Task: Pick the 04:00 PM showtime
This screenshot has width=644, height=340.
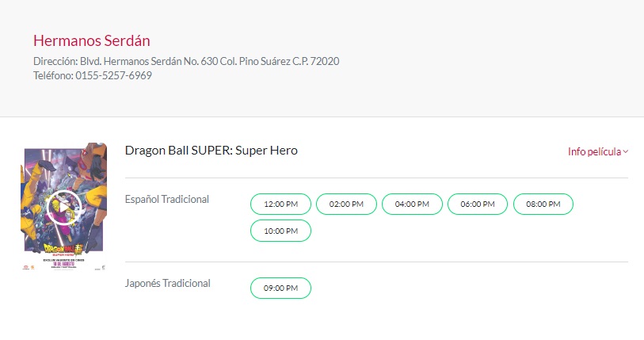Action: click(412, 204)
